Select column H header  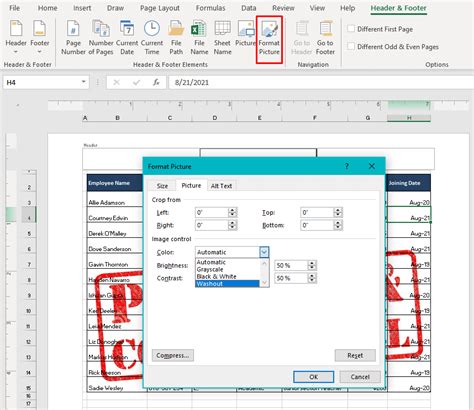click(409, 118)
